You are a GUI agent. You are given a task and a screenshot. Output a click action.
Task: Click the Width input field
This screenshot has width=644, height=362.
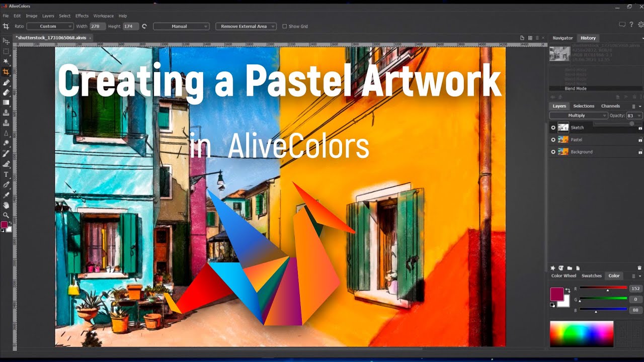[97, 26]
